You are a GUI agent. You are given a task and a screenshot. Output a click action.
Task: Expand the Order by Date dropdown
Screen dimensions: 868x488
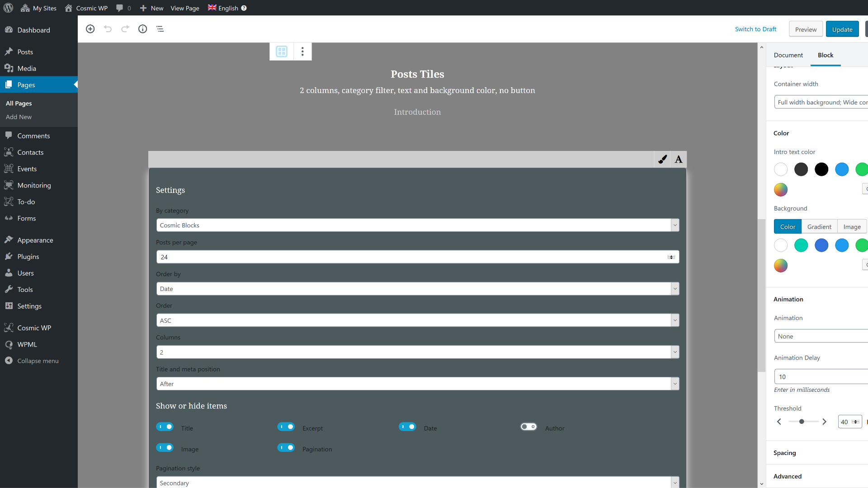(x=417, y=289)
